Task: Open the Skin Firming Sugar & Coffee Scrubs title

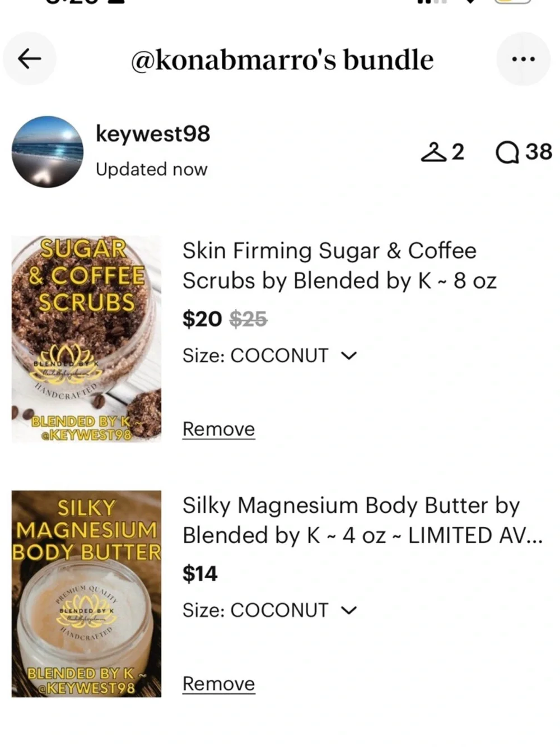Action: point(339,266)
